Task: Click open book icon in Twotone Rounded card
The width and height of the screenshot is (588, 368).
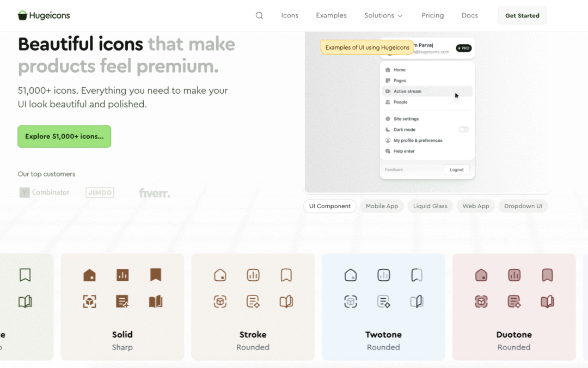Action: click(416, 301)
